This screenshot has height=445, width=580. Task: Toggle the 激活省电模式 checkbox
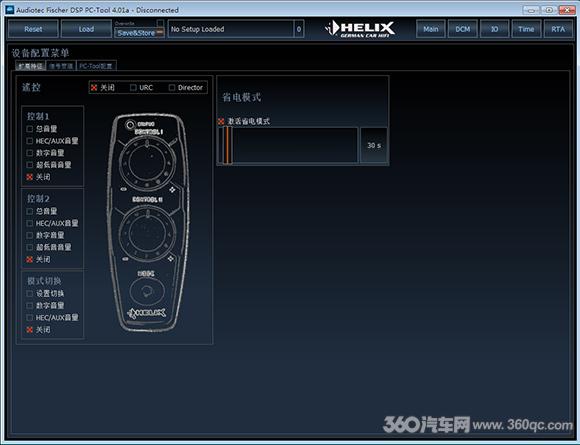221,121
